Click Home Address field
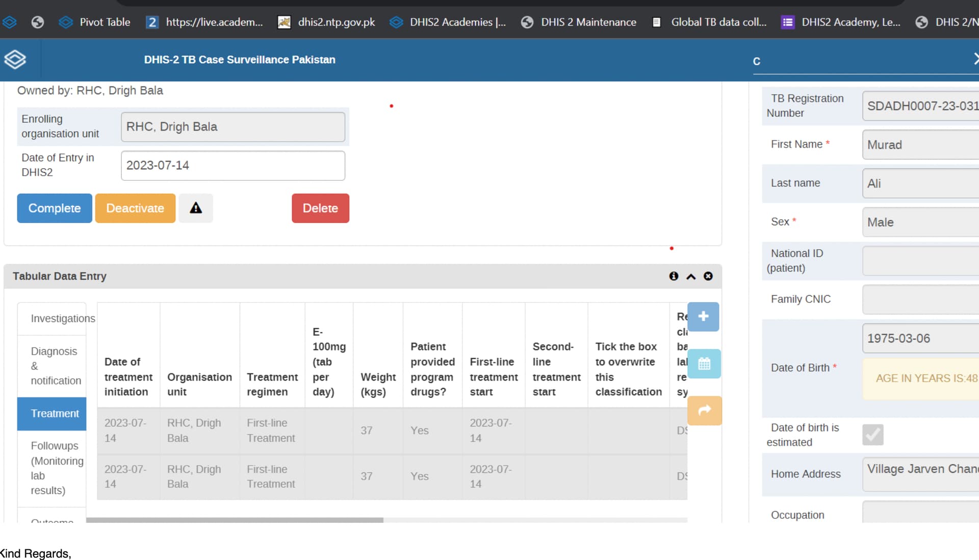Viewport: 979px width, 560px height. pyautogui.click(x=920, y=474)
